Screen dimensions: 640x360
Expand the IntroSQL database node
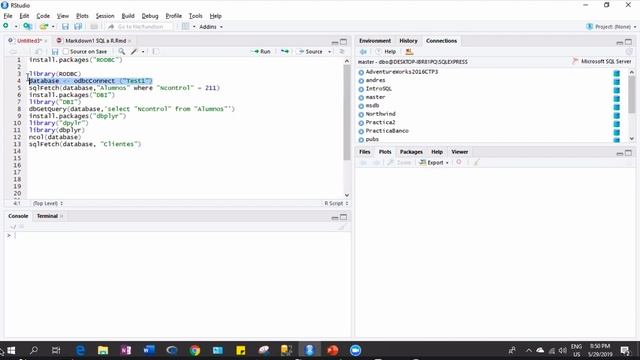coord(361,89)
